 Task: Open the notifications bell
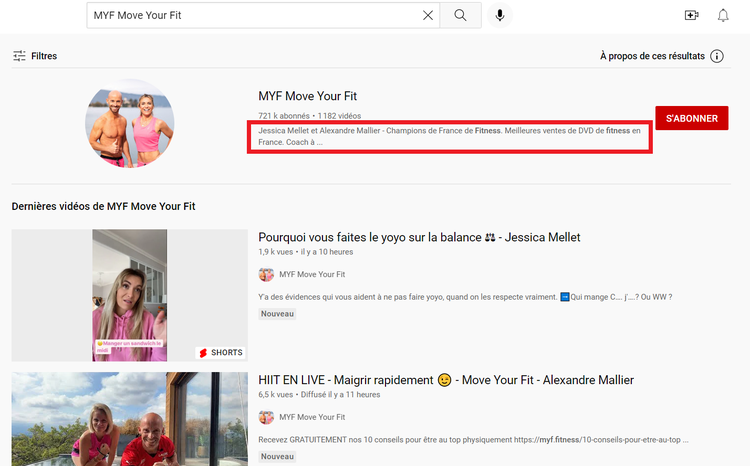tap(723, 15)
